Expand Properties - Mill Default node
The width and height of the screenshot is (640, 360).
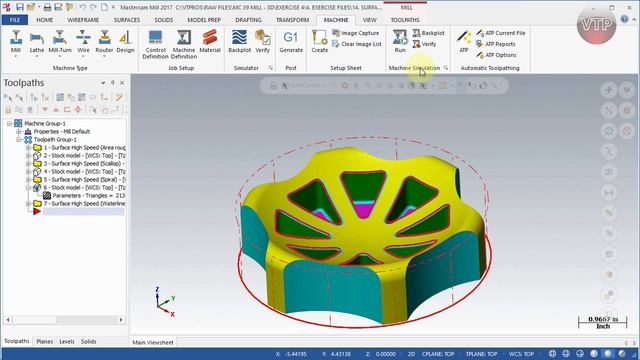(x=18, y=131)
